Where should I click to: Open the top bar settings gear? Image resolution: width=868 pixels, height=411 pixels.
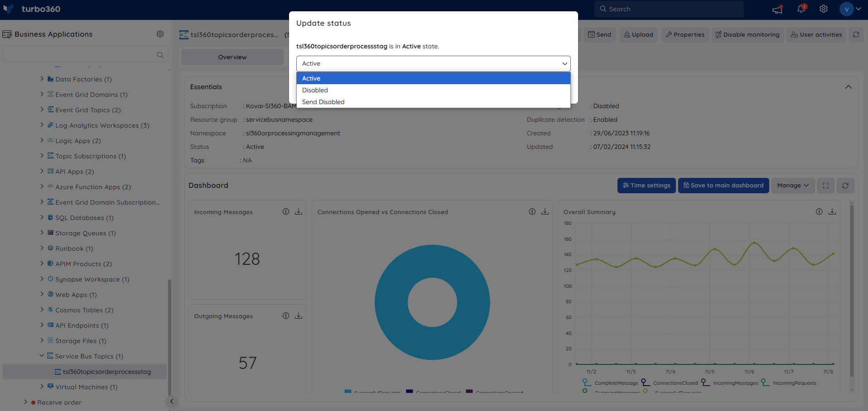[824, 9]
